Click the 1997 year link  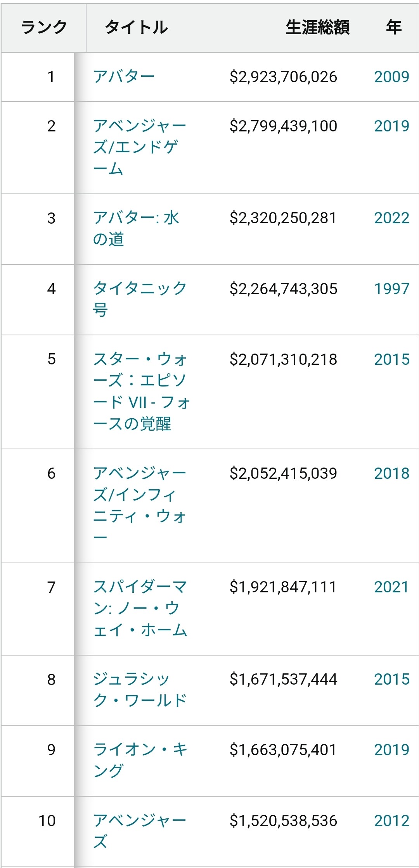pyautogui.click(x=391, y=289)
